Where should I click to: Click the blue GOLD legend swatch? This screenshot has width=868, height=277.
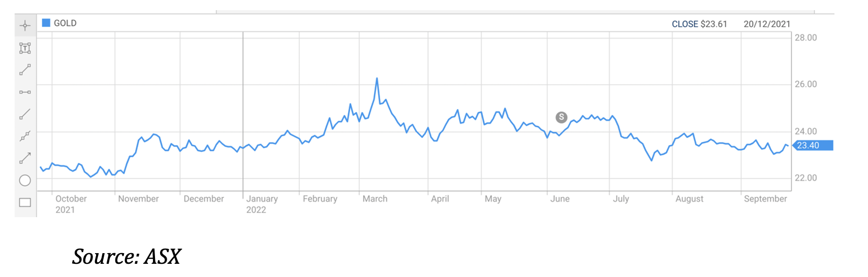pos(46,23)
